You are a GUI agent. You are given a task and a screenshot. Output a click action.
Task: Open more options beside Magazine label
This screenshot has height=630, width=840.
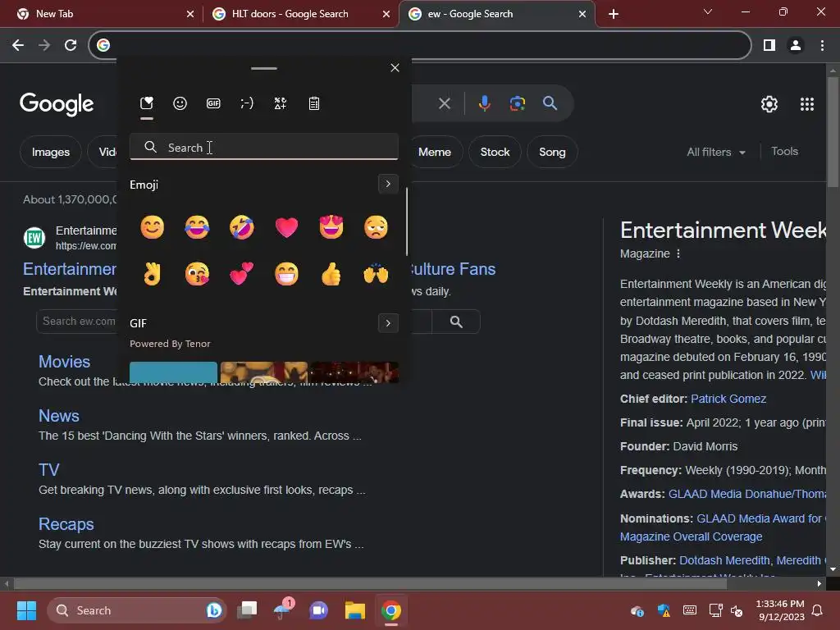tap(678, 253)
